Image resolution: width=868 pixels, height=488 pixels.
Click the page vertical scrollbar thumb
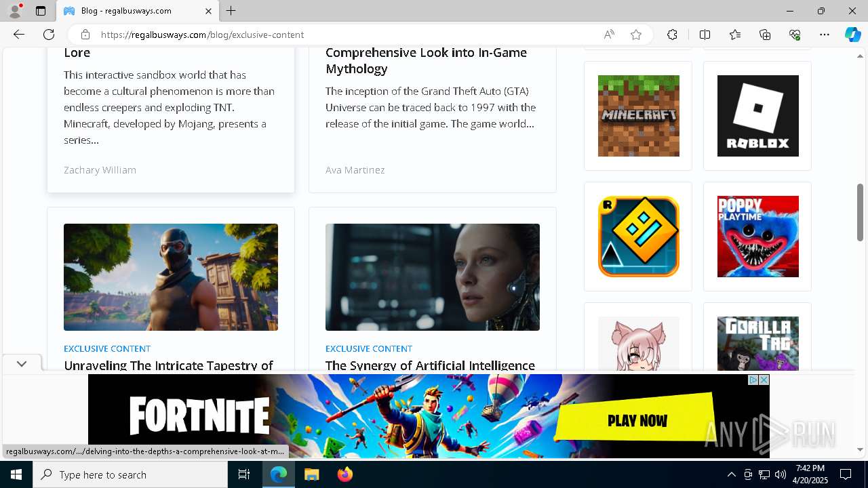pyautogui.click(x=860, y=212)
